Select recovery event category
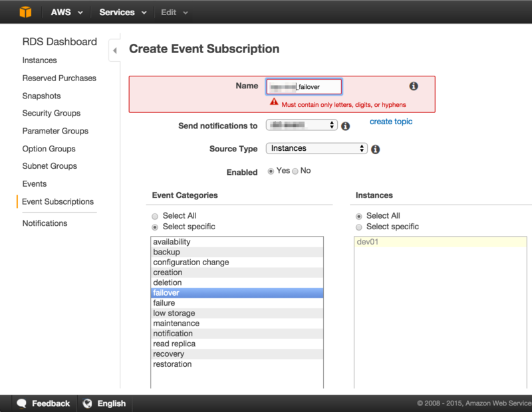This screenshot has width=532, height=412. pos(237,354)
